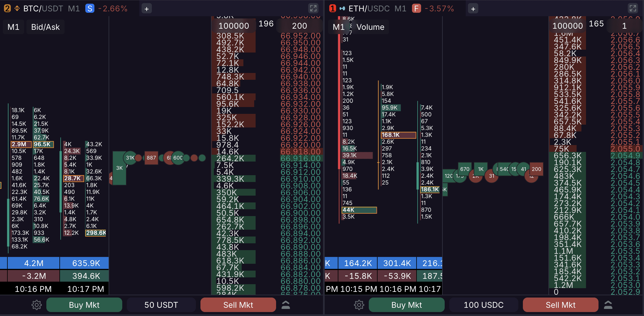Expand the BTC order panel with up chevron
Screen dimensions: 644x316
(x=285, y=305)
